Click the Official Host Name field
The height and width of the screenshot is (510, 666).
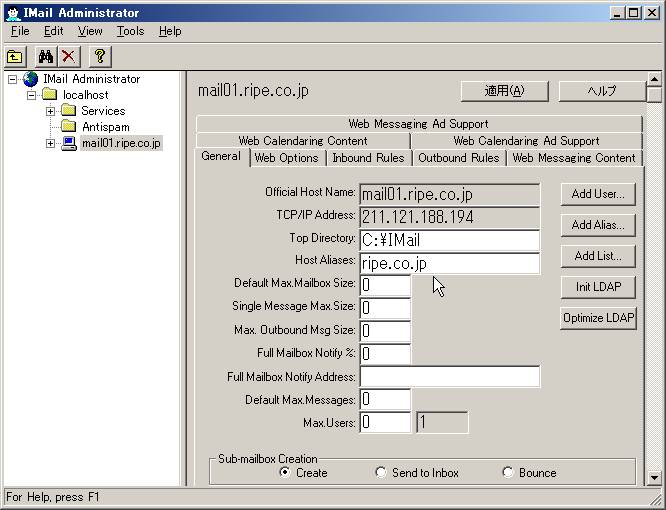pos(450,194)
